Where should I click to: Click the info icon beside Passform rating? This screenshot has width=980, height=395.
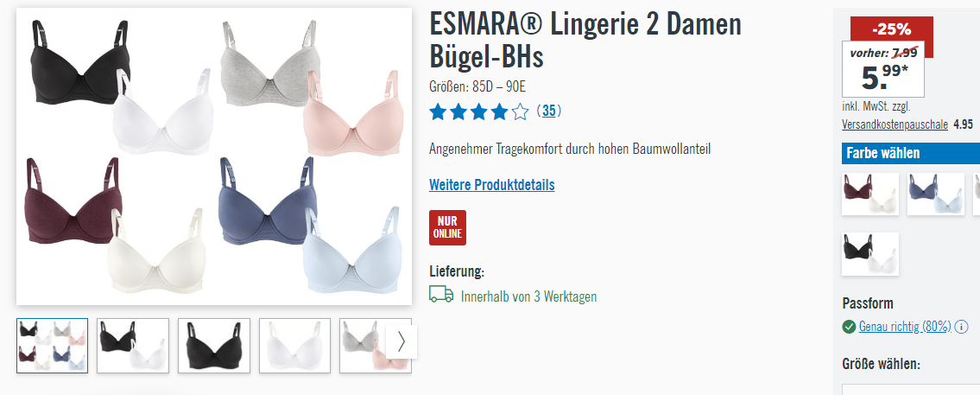[x=961, y=327]
